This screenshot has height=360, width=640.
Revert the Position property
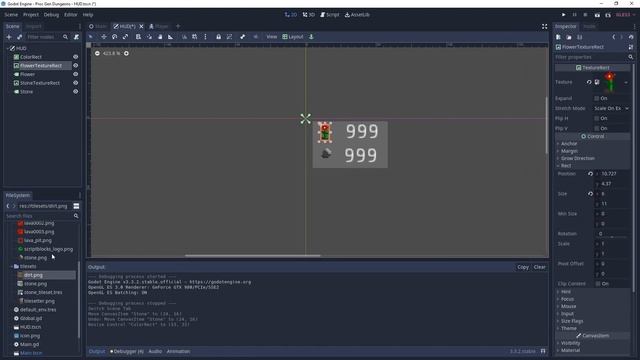(590, 174)
